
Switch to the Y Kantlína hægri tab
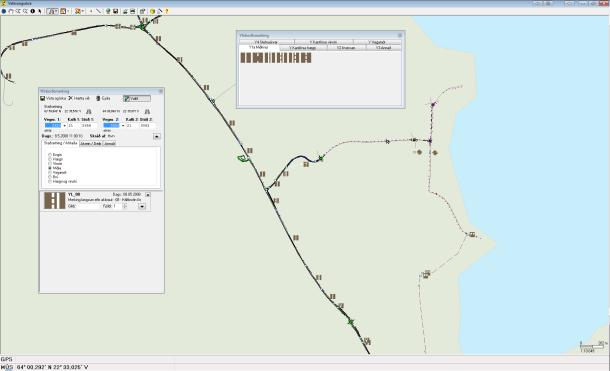click(303, 48)
